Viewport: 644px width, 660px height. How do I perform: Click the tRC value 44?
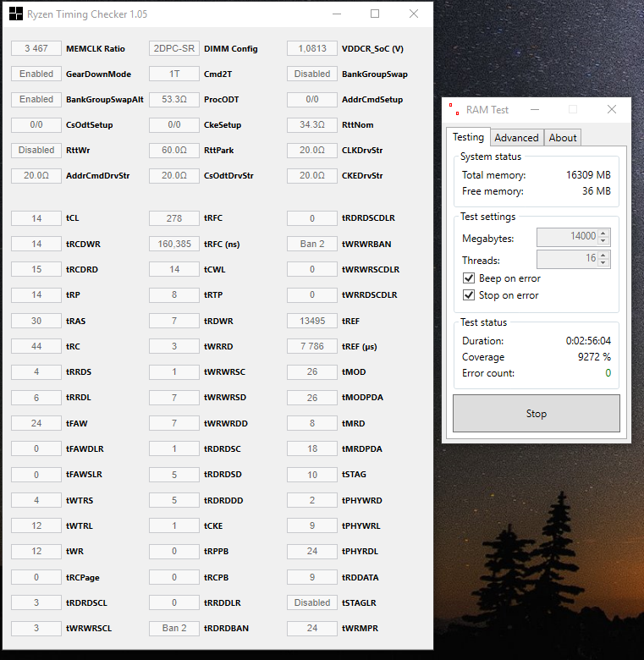tap(36, 346)
